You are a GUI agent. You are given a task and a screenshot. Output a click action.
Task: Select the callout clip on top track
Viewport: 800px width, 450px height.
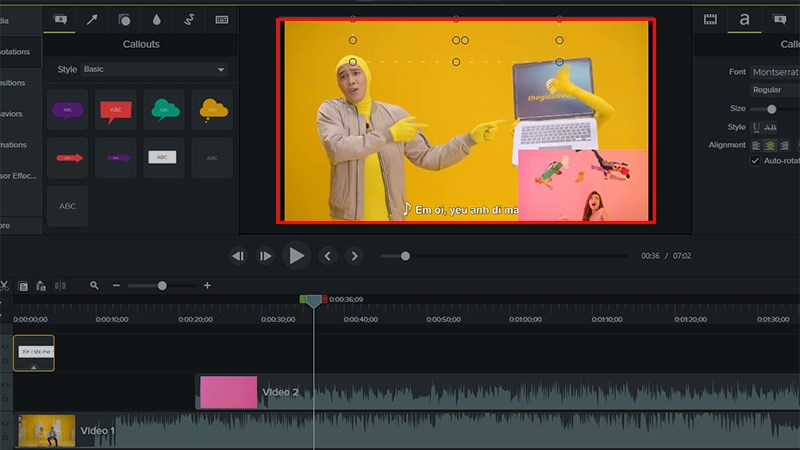tap(34, 353)
